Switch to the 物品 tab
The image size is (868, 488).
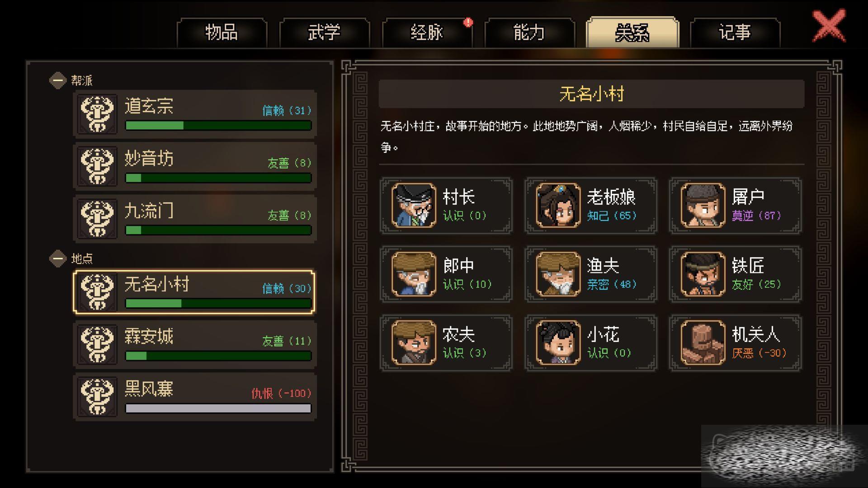222,33
